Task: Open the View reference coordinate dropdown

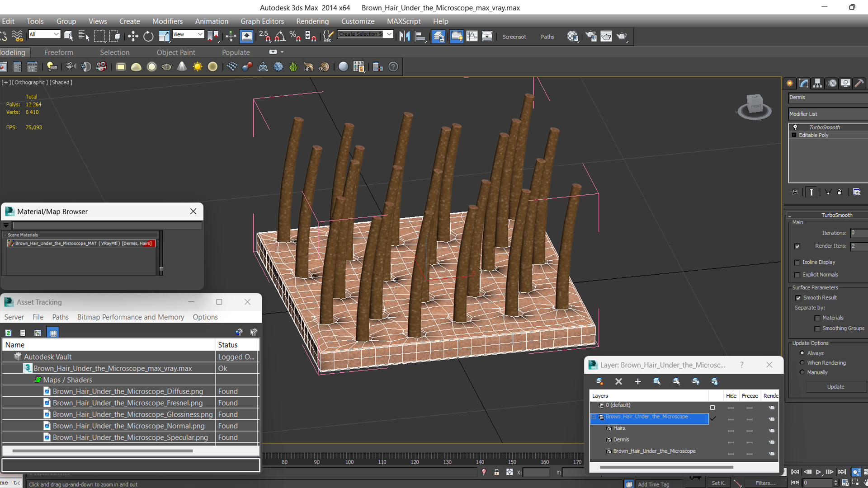Action: pos(188,34)
